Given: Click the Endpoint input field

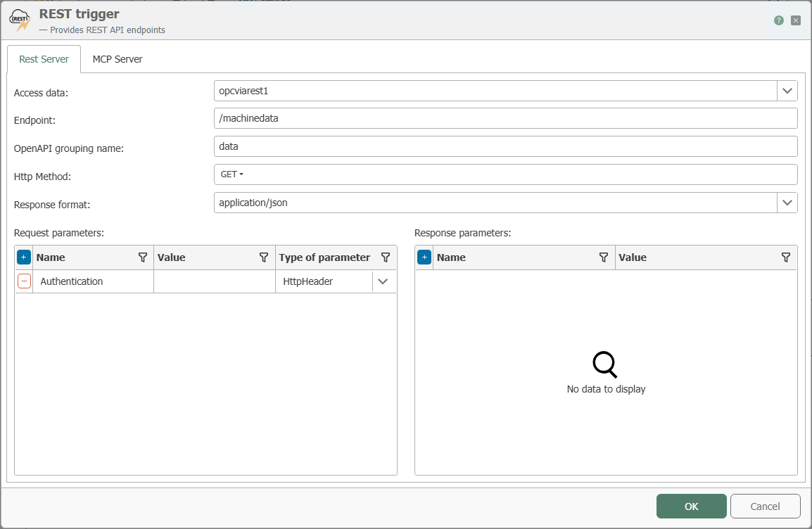Looking at the screenshot, I should point(505,119).
